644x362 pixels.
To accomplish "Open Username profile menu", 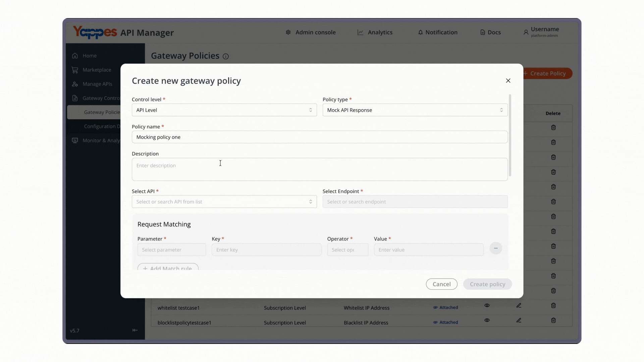I will pos(541,32).
